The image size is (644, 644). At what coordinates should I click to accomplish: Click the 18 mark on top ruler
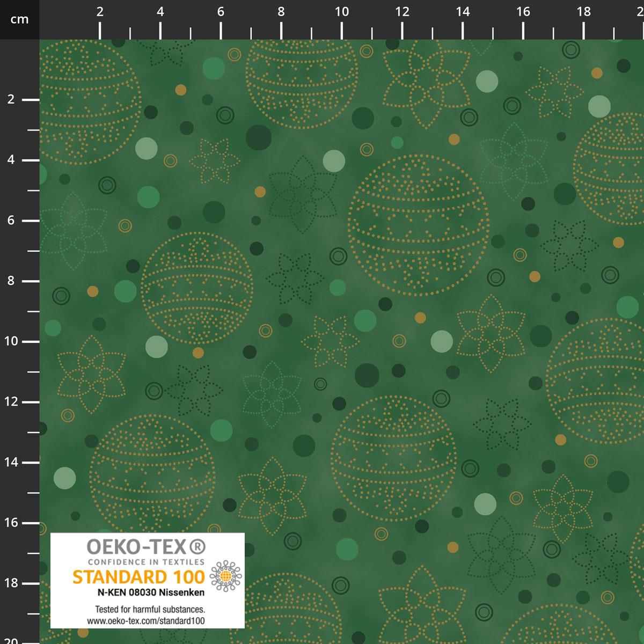pos(584,12)
